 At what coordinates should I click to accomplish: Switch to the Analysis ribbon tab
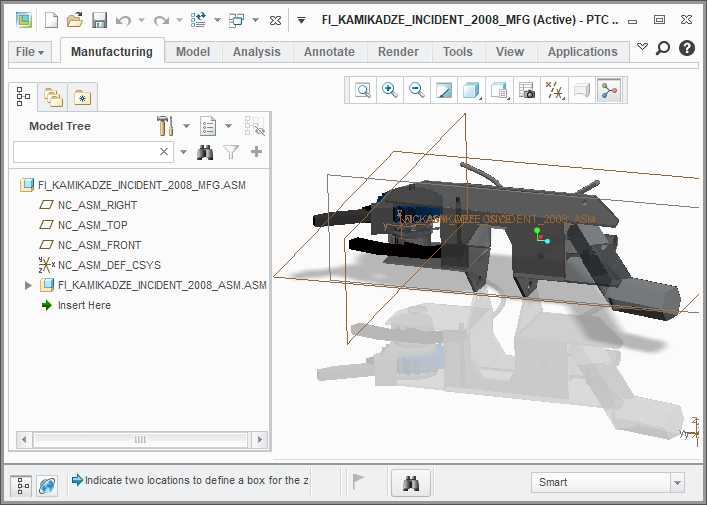tap(257, 52)
